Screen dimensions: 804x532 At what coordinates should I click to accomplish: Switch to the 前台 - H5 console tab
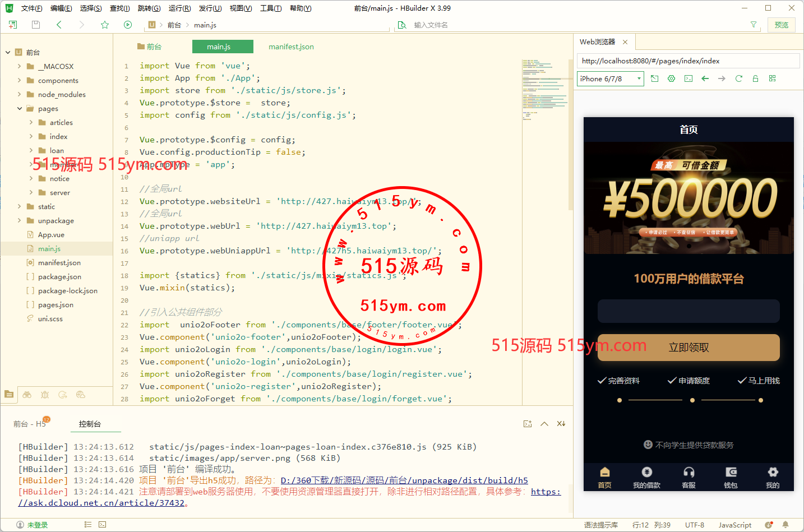[x=31, y=424]
